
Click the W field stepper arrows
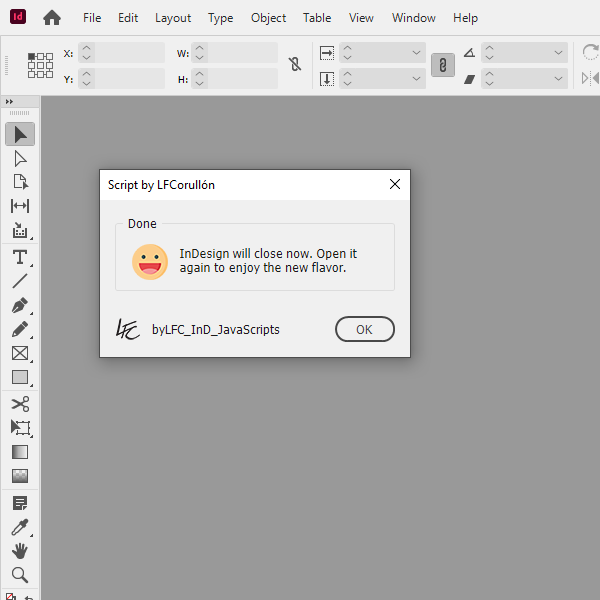199,53
